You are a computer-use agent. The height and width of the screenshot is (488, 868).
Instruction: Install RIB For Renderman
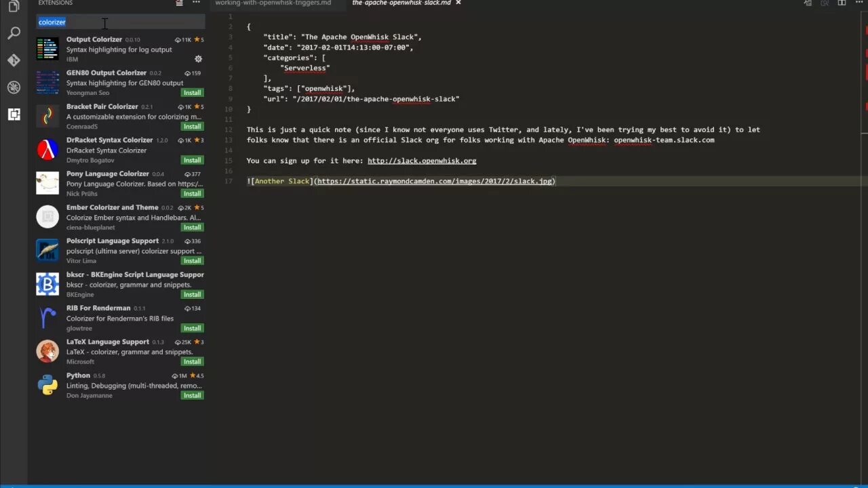click(x=192, y=328)
